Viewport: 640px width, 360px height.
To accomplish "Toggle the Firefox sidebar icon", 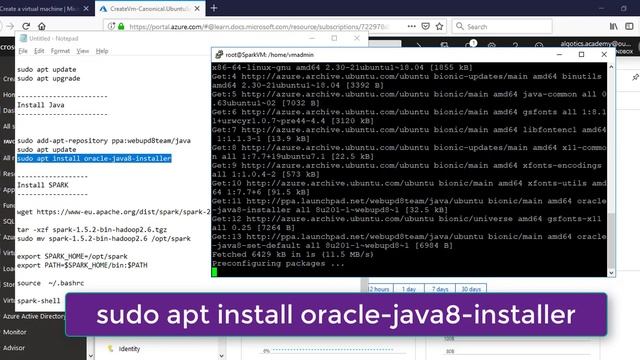I will [629, 27].
